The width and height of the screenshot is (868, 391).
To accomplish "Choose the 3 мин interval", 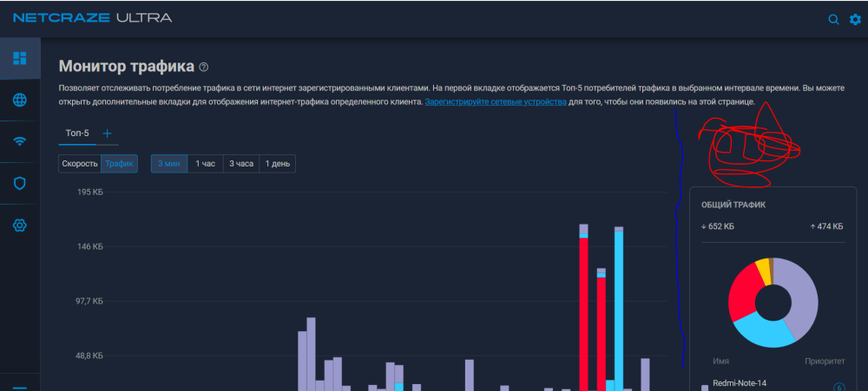I will click(169, 164).
